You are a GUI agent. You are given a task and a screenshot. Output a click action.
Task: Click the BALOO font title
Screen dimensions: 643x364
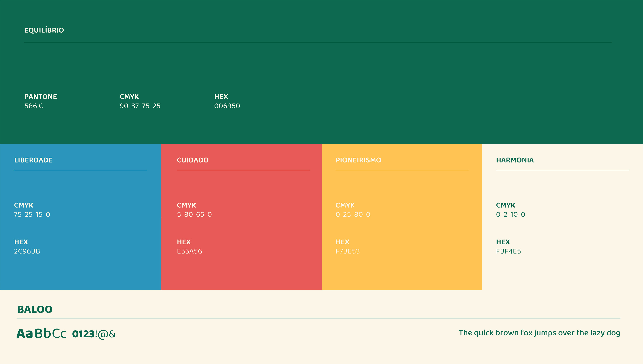point(35,309)
